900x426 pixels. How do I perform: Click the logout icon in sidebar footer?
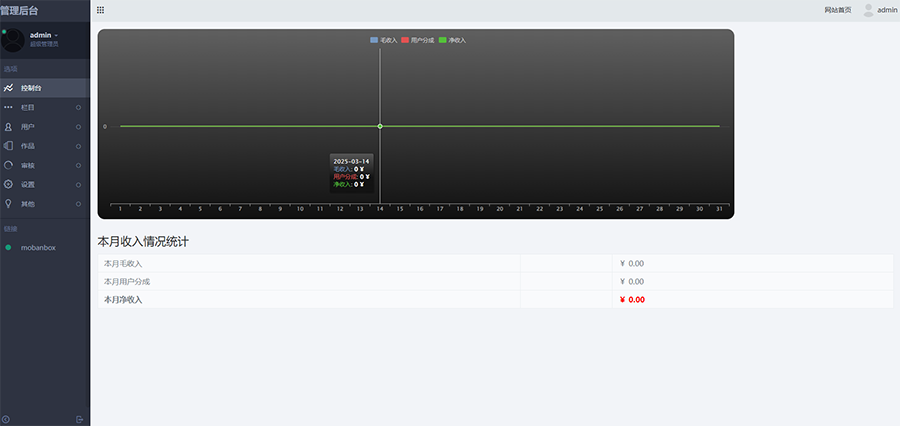point(80,419)
